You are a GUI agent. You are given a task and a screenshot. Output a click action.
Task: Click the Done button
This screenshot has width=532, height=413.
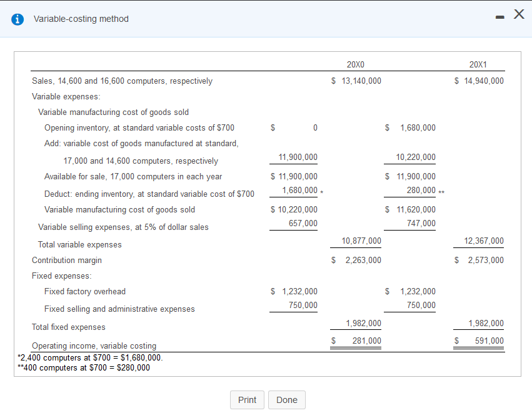pyautogui.click(x=286, y=400)
